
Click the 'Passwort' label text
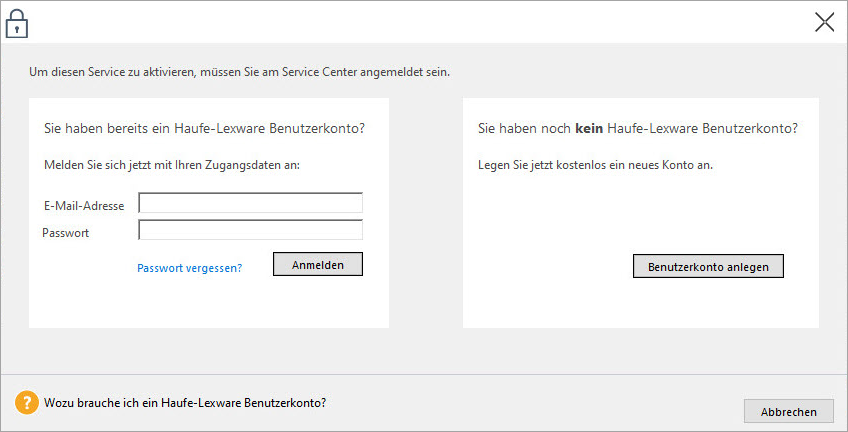[65, 233]
